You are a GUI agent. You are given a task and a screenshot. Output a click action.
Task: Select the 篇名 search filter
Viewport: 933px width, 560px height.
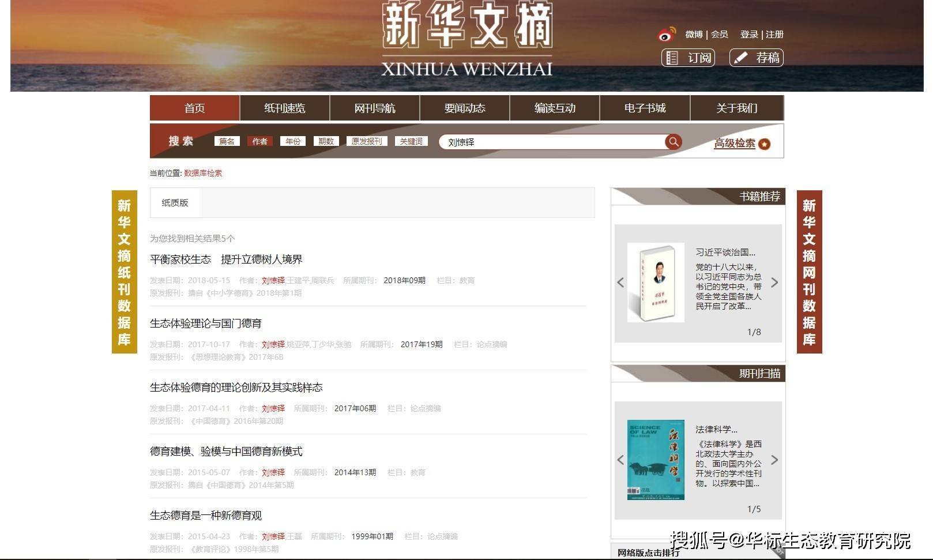tap(227, 141)
